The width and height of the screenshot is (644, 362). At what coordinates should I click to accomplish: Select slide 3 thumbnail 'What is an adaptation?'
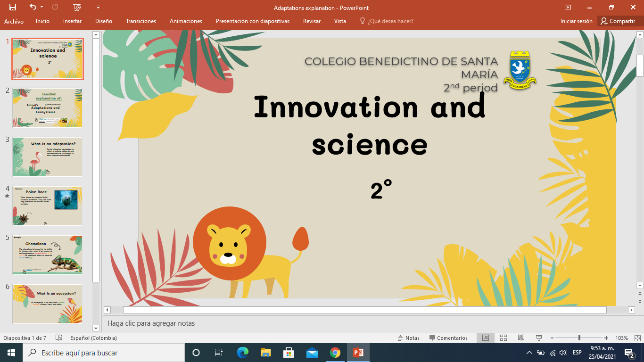click(48, 157)
